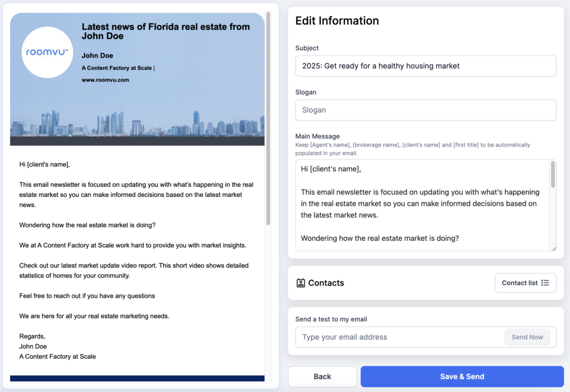Focus the Slogan input field

click(425, 110)
